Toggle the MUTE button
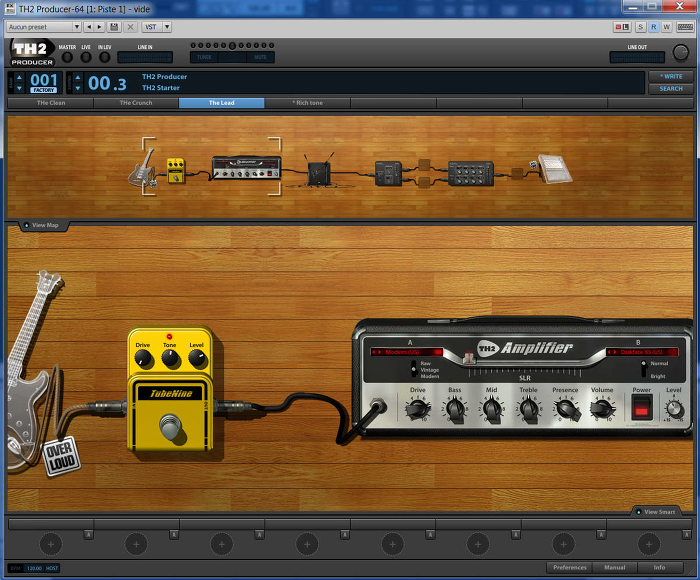 [260, 57]
